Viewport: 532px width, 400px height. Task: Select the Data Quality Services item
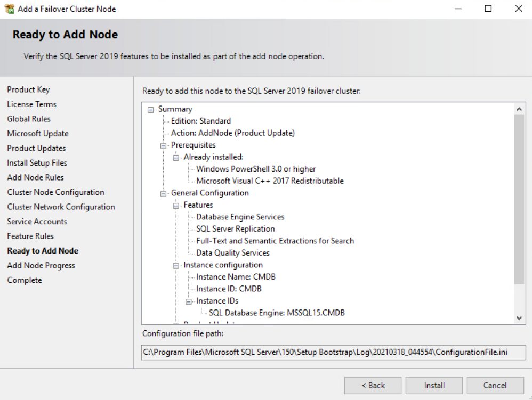click(233, 253)
